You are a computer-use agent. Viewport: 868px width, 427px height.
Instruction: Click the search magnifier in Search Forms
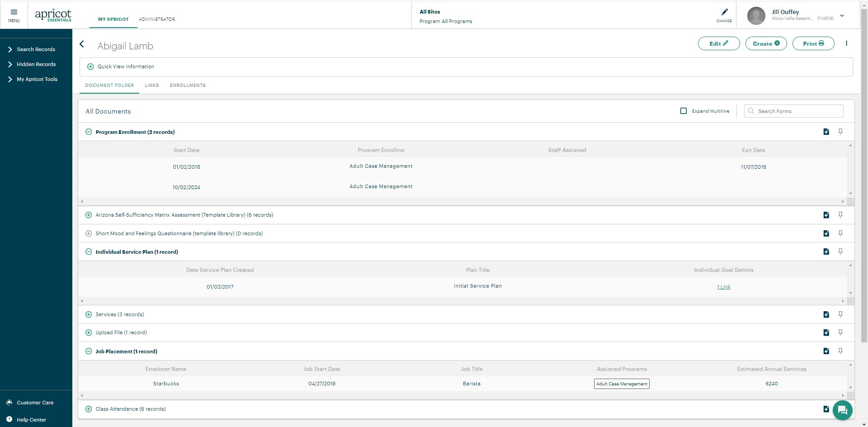[x=751, y=111]
